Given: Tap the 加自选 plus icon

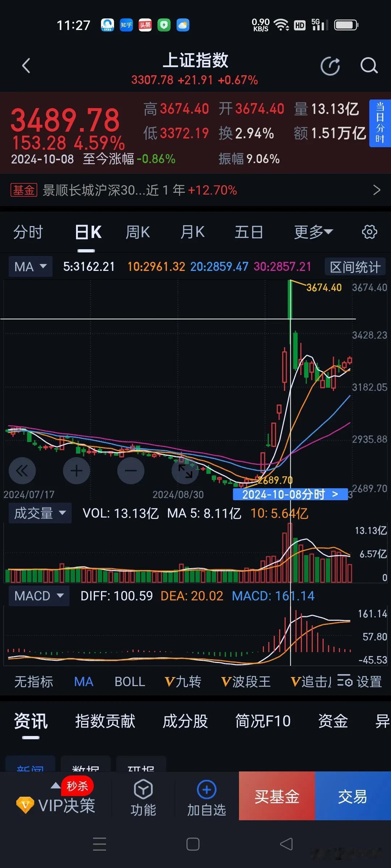Looking at the screenshot, I should [207, 790].
